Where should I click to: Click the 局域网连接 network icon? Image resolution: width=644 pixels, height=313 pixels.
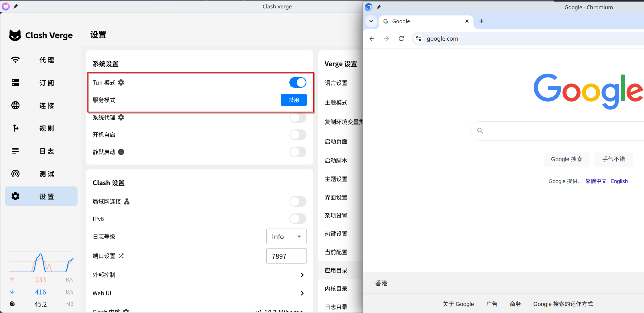(127, 201)
